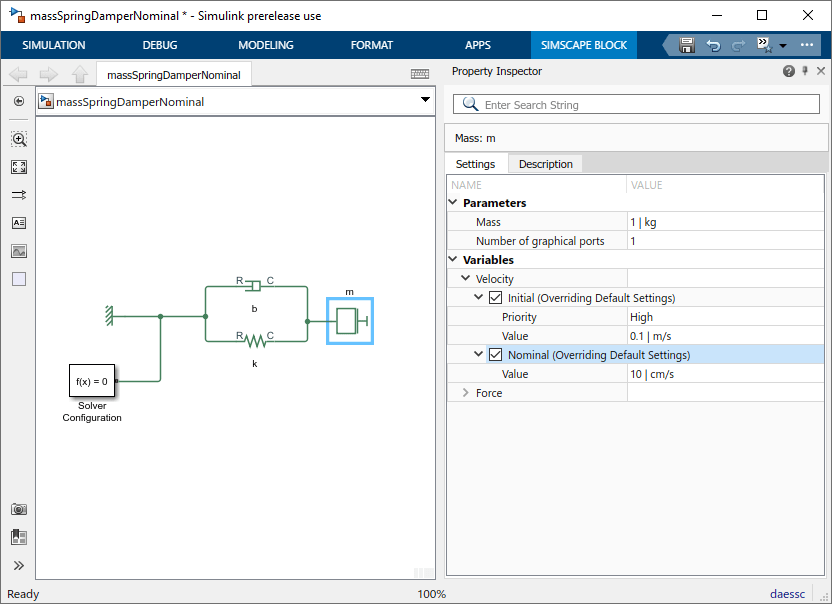This screenshot has width=832, height=604.
Task: Open the three-dots overflow menu
Action: (x=807, y=45)
